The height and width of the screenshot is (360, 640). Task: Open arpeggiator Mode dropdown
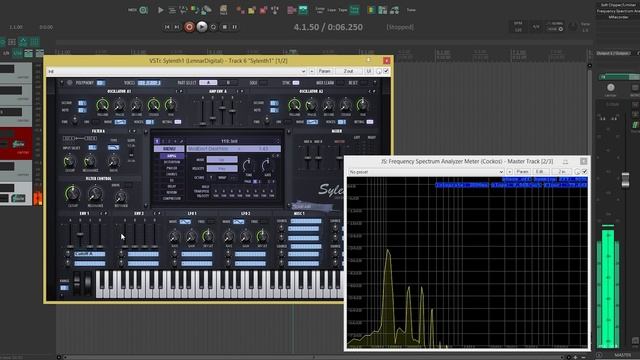click(x=222, y=160)
